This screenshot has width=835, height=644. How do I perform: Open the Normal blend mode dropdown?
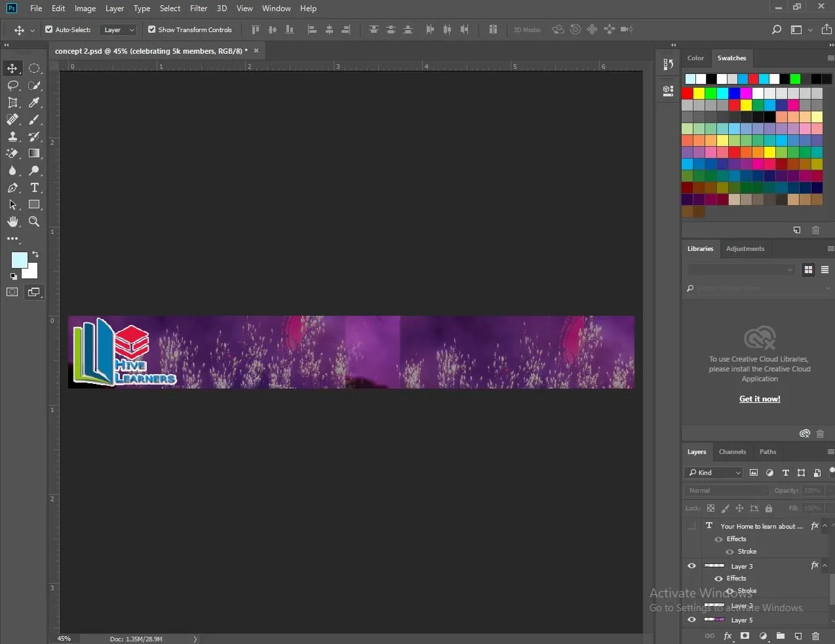pos(726,490)
